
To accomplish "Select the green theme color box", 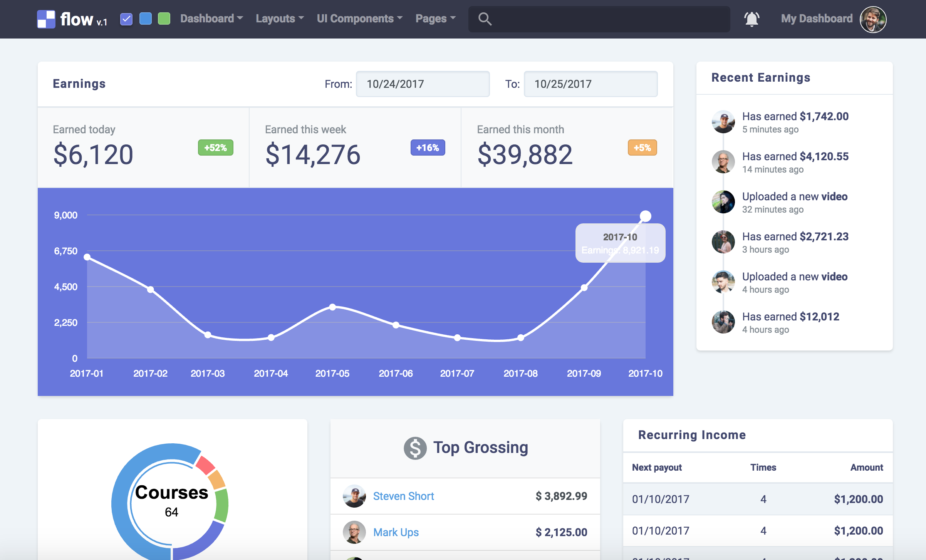I will [164, 18].
